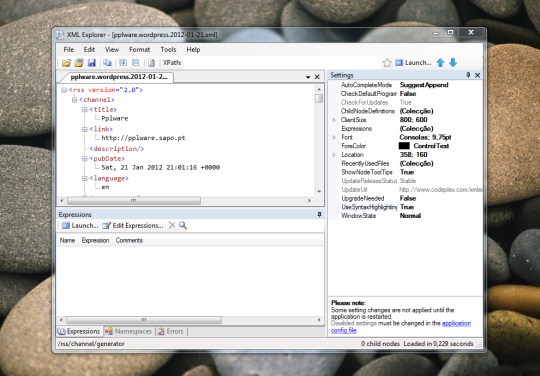
Task: Collapse the channel node
Action: [74, 100]
